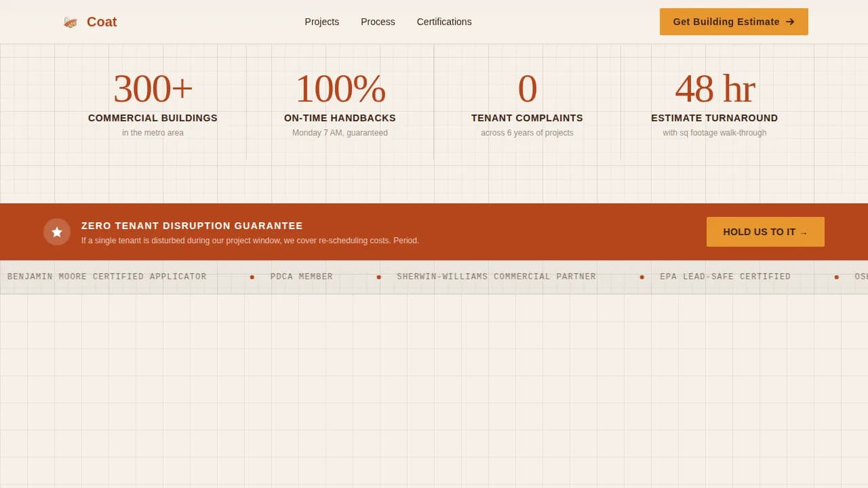Select the 48 hr estimate turnaround figure
The width and height of the screenshot is (868, 488).
pos(714,89)
